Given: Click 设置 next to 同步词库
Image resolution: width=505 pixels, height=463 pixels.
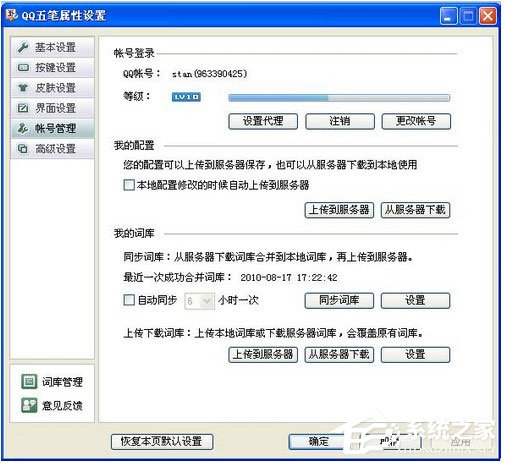Looking at the screenshot, I should [415, 301].
